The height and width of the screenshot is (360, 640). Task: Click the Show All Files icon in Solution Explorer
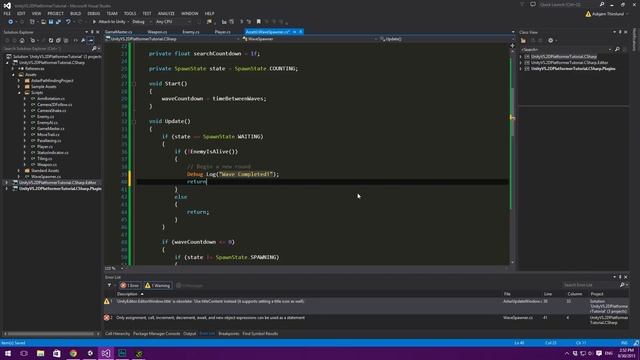(66, 40)
